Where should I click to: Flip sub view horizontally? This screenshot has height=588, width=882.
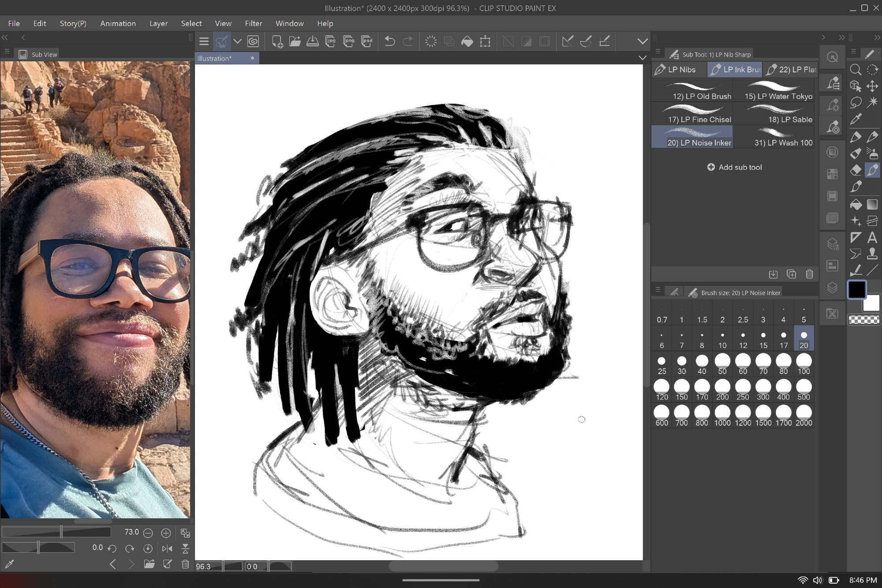coord(167,548)
